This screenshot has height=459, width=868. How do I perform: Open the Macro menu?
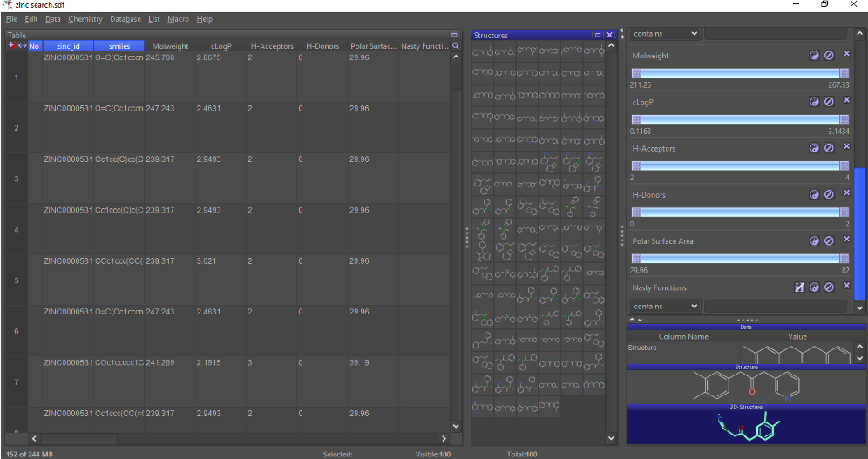[178, 19]
